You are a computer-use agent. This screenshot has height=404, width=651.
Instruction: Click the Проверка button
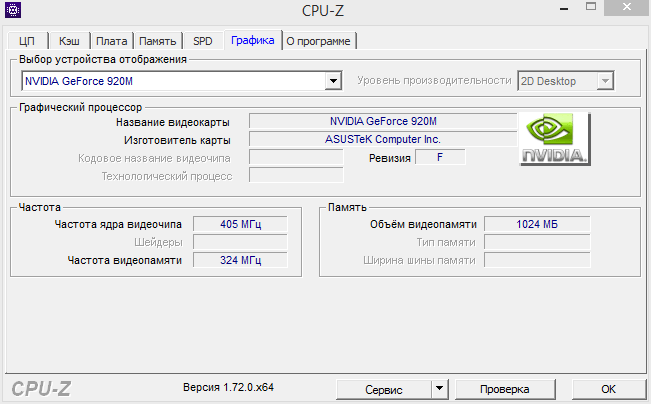pos(505,389)
